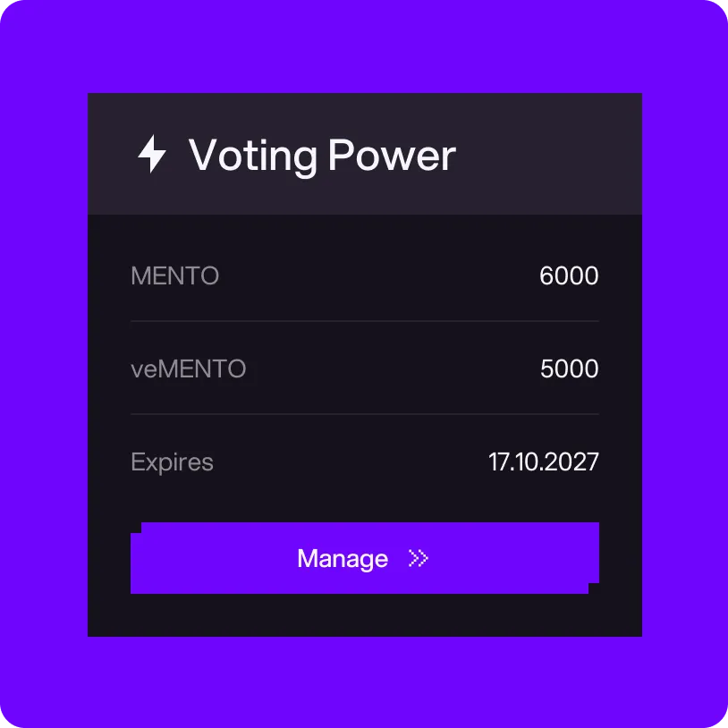The image size is (728, 728).
Task: Click the icon left of Voting Power text
Action: coord(153,154)
